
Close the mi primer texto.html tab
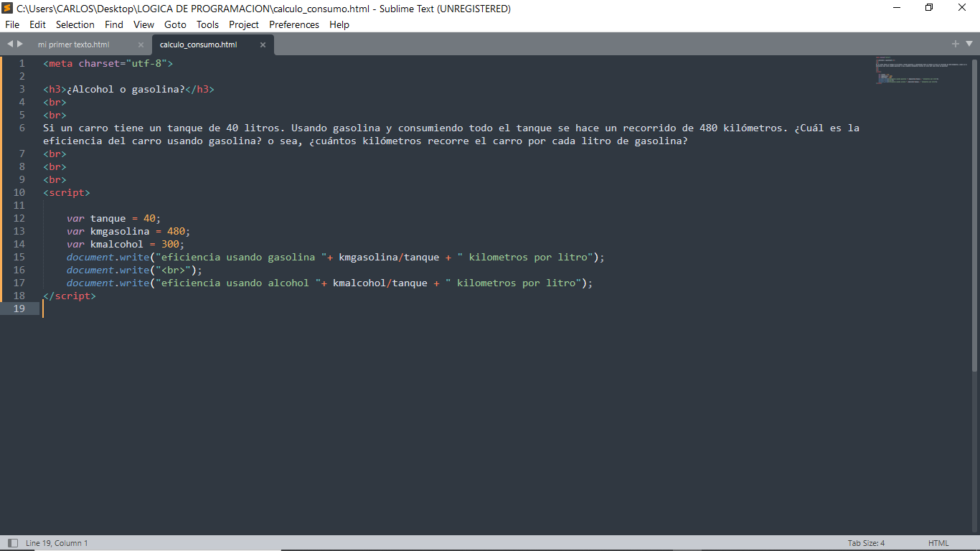pos(141,44)
